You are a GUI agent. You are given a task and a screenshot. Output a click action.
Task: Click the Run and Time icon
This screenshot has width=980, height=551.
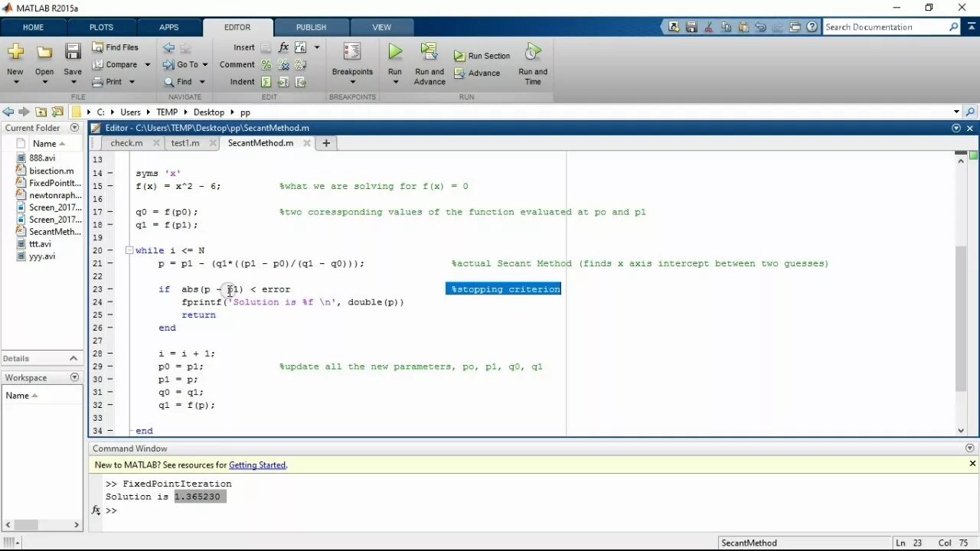pos(533,52)
